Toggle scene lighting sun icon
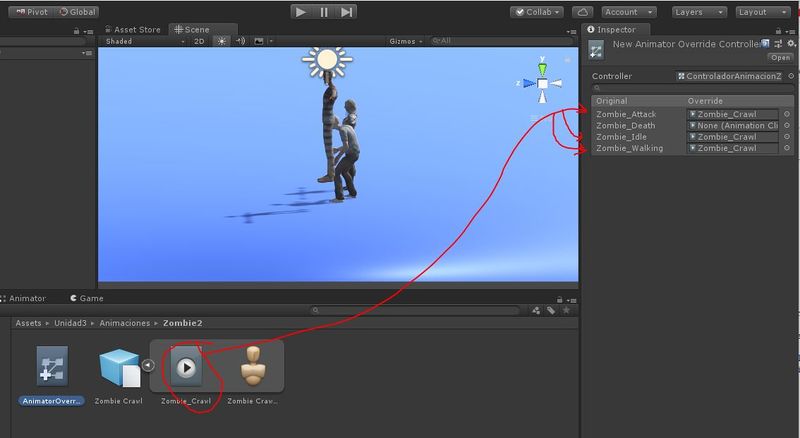The width and height of the screenshot is (800, 438). (221, 41)
